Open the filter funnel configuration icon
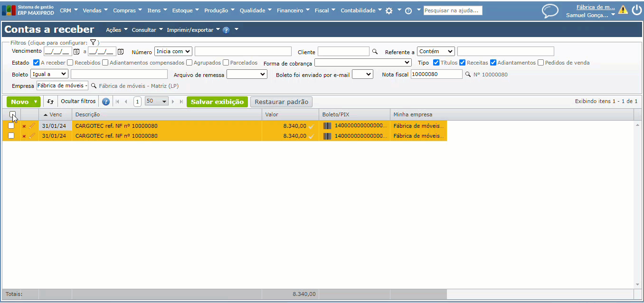 click(x=94, y=42)
